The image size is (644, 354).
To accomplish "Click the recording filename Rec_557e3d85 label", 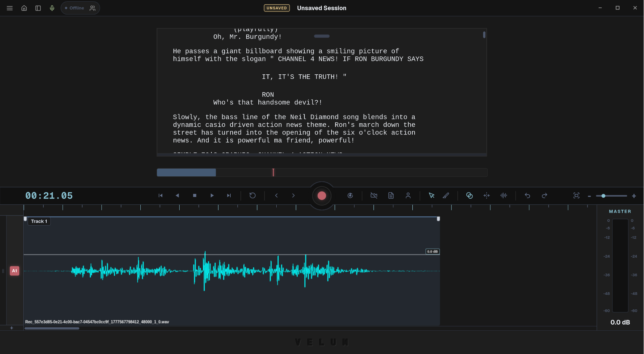I will pos(97,322).
